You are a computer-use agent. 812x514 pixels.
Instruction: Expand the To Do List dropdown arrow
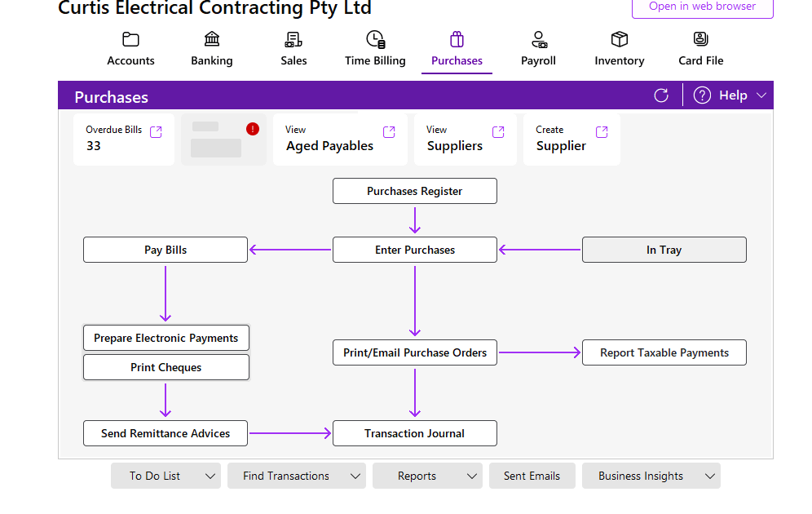(x=210, y=476)
